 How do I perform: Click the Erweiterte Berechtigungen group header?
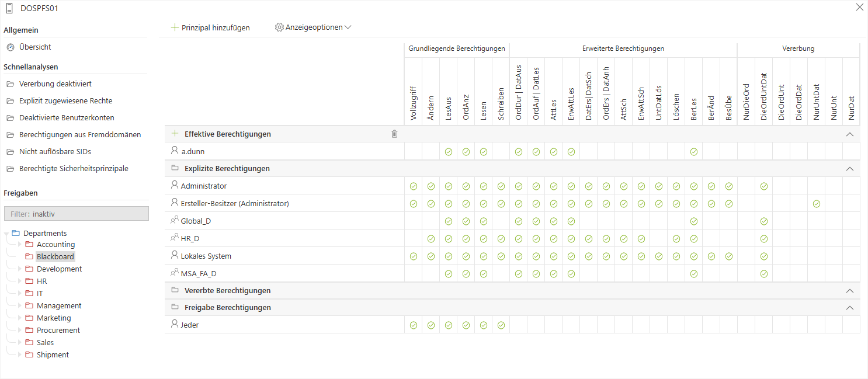click(623, 48)
